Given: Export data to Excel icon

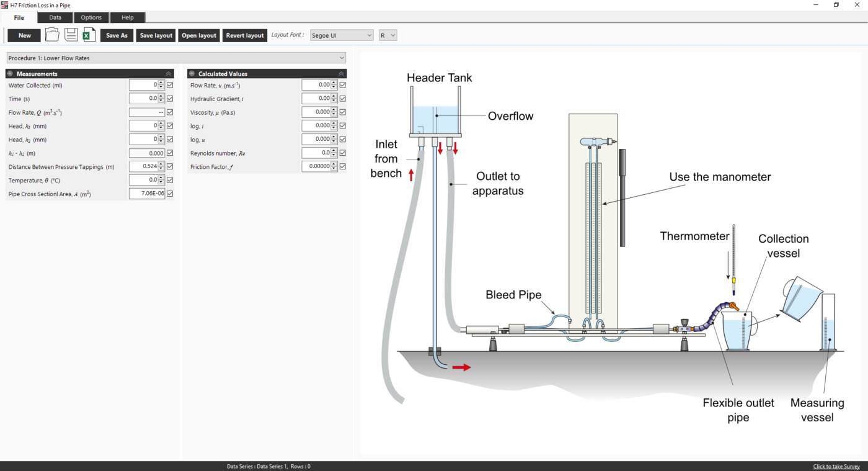Looking at the screenshot, I should tap(89, 35).
